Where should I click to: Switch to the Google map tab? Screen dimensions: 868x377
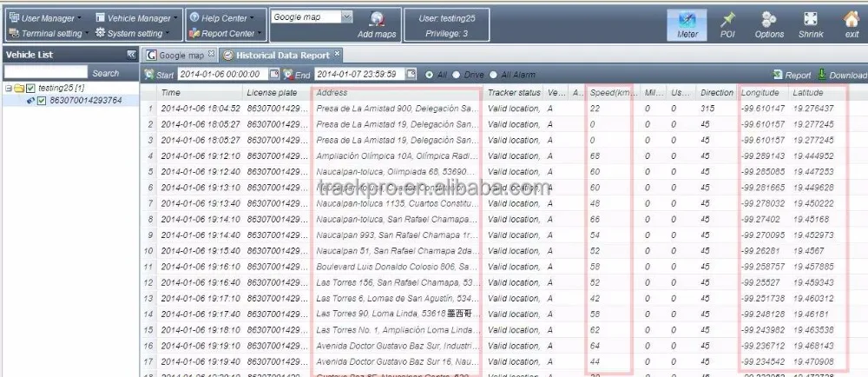pyautogui.click(x=180, y=55)
